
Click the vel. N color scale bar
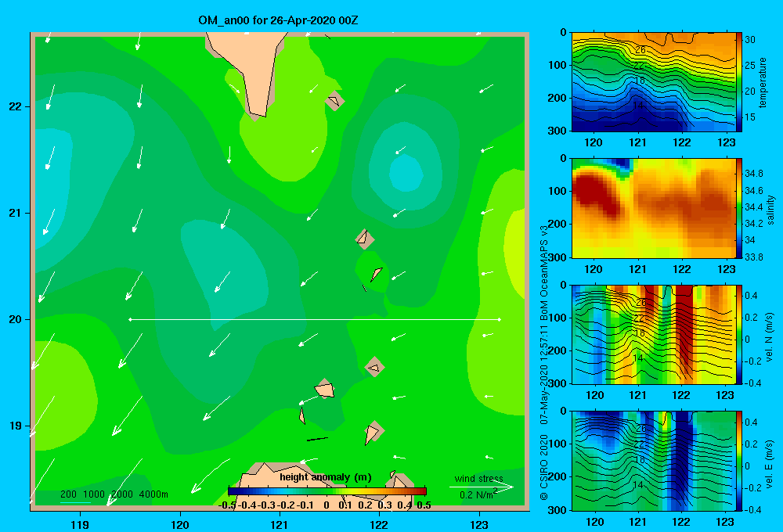(739, 334)
